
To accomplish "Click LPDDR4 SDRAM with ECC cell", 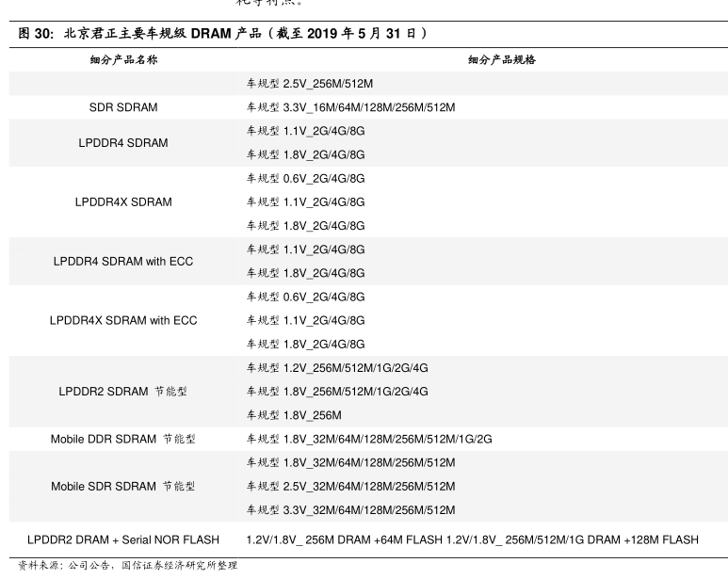I will click(x=123, y=261).
